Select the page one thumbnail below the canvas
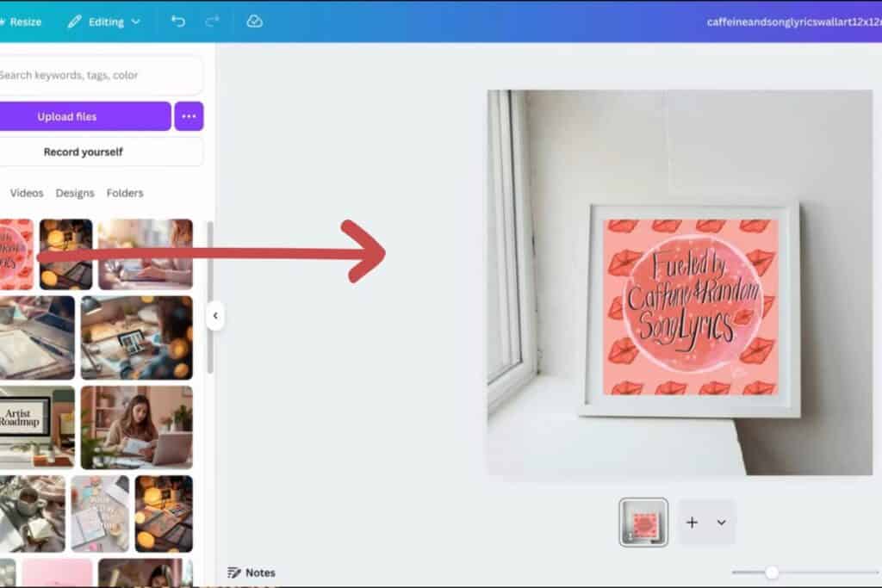This screenshot has width=882, height=588. 644,522
